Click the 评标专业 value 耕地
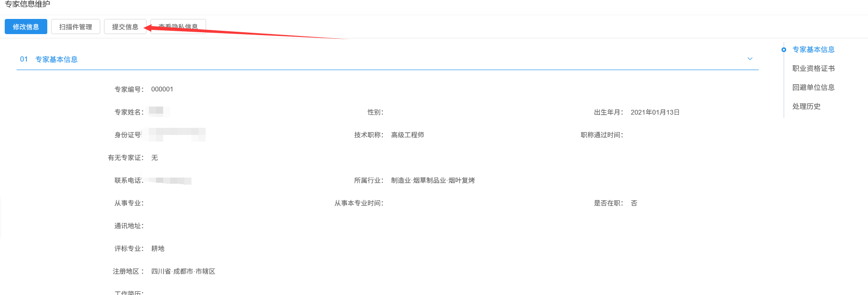 tap(158, 249)
